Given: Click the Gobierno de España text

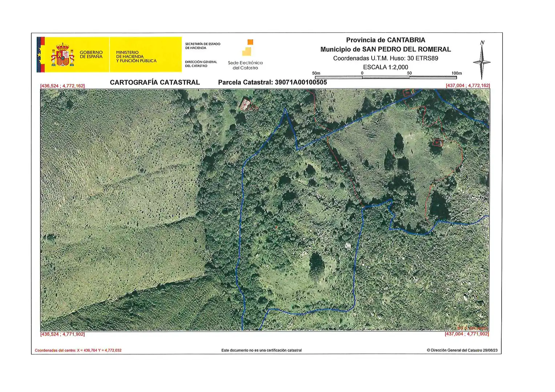Looking at the screenshot, I should (91, 54).
